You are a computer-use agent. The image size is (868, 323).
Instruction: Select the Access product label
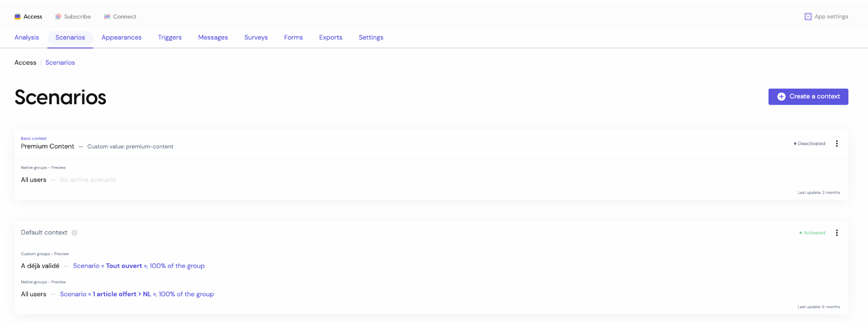(33, 17)
